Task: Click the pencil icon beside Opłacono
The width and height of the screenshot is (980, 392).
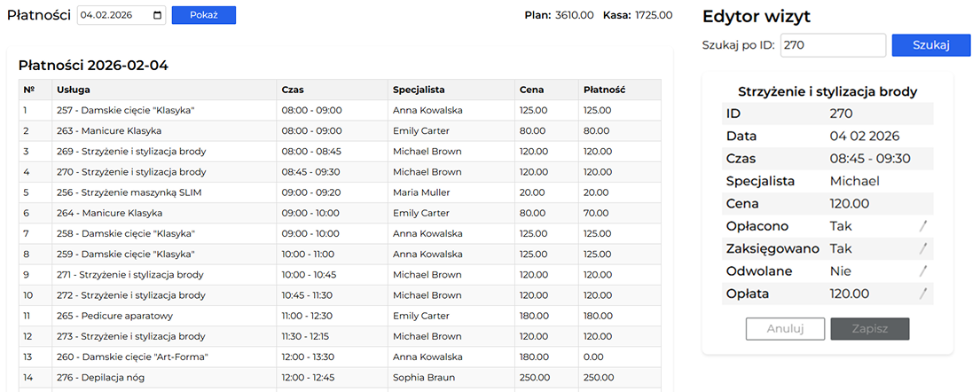Action: [x=923, y=226]
